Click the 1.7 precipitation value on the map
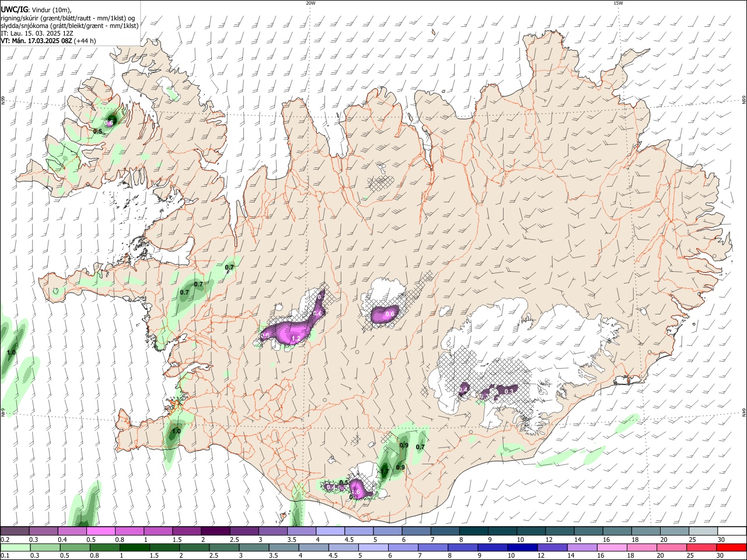The height and width of the screenshot is (560, 747). [x=385, y=471]
